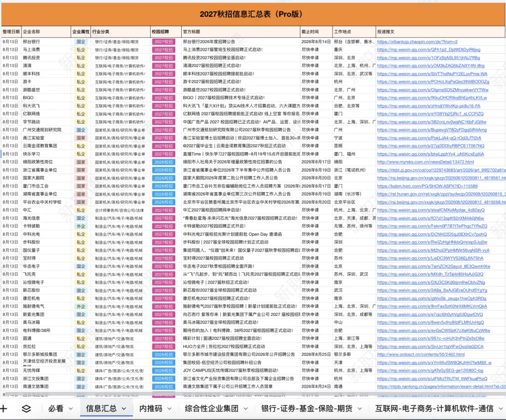Screen dimensions: 506x420
Task: Select the 施耐德电气 company name cell
Action: pyautogui.click(x=46, y=307)
